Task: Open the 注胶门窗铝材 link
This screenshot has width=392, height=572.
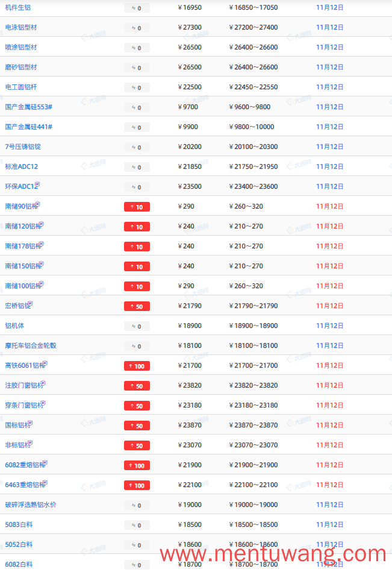Action: pyautogui.click(x=23, y=385)
